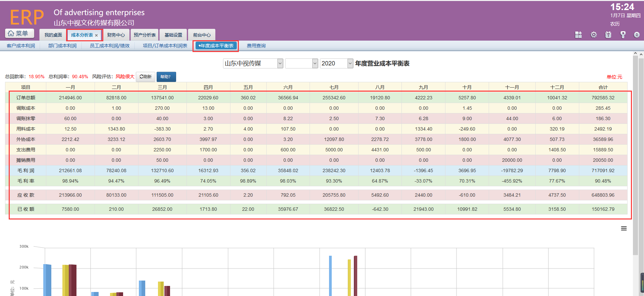Click the 20000.00 November amortization cell
644x296 pixels.
(x=512, y=160)
